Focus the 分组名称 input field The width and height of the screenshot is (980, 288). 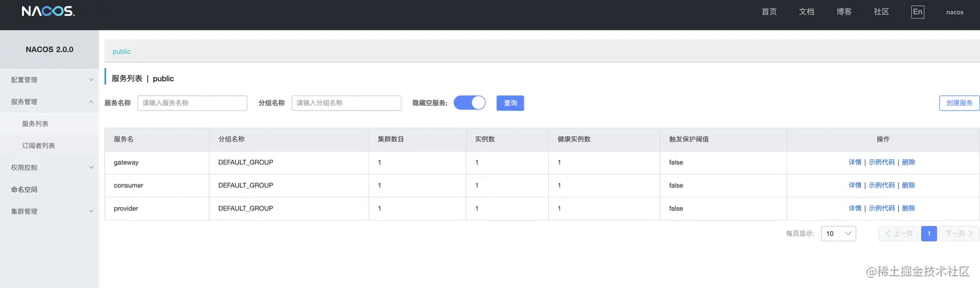346,103
